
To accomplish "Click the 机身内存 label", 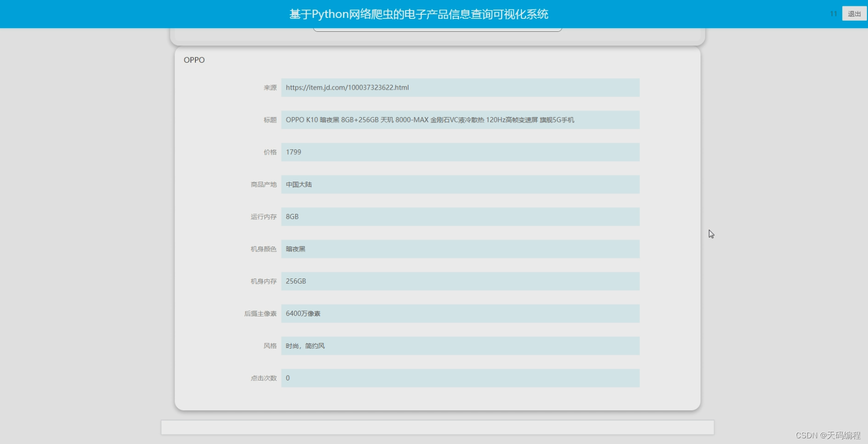I will [x=263, y=281].
